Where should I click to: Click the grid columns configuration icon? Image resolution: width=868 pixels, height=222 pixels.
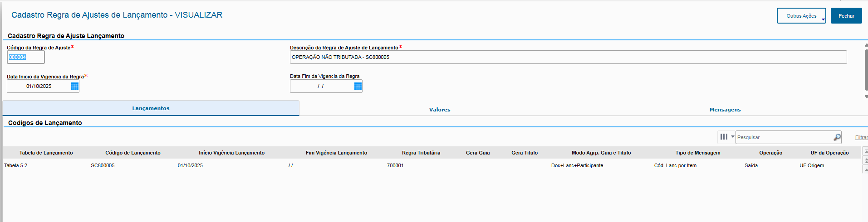(724, 137)
